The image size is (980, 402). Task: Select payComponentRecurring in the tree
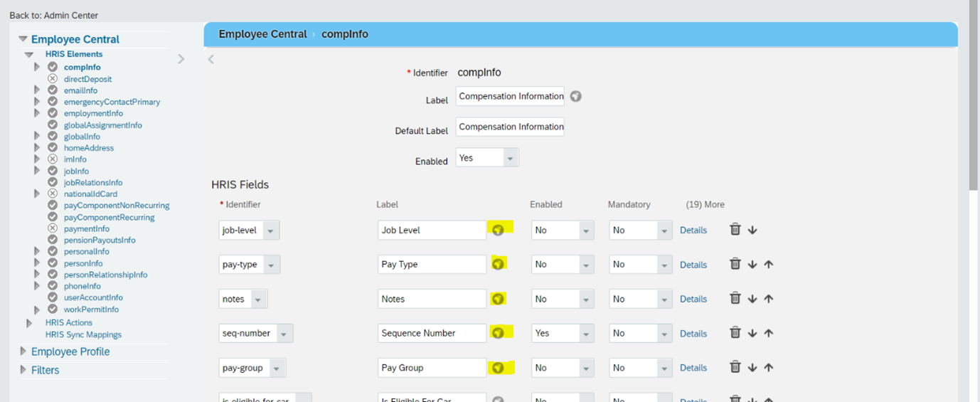[109, 217]
